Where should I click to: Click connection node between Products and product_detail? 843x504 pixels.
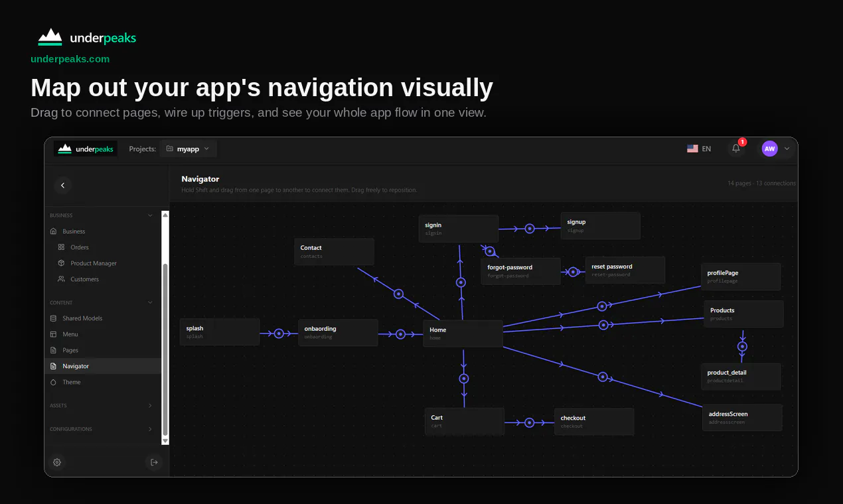pos(742,346)
